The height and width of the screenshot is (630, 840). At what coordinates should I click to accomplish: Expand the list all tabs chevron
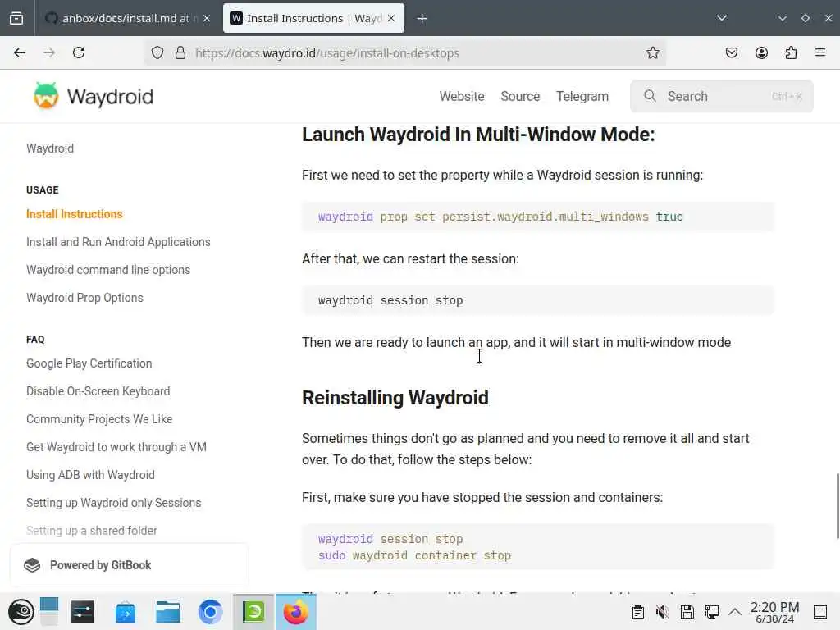(722, 18)
